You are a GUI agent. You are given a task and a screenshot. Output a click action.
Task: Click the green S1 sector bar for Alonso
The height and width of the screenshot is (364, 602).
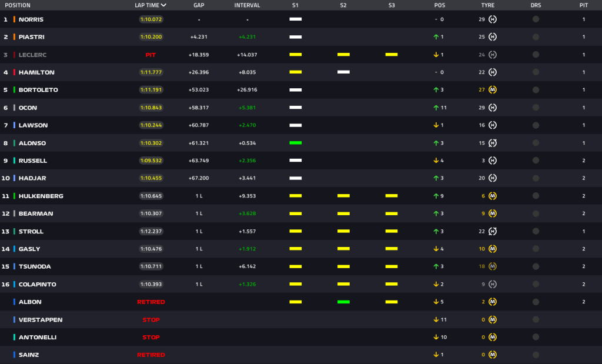[x=295, y=143]
